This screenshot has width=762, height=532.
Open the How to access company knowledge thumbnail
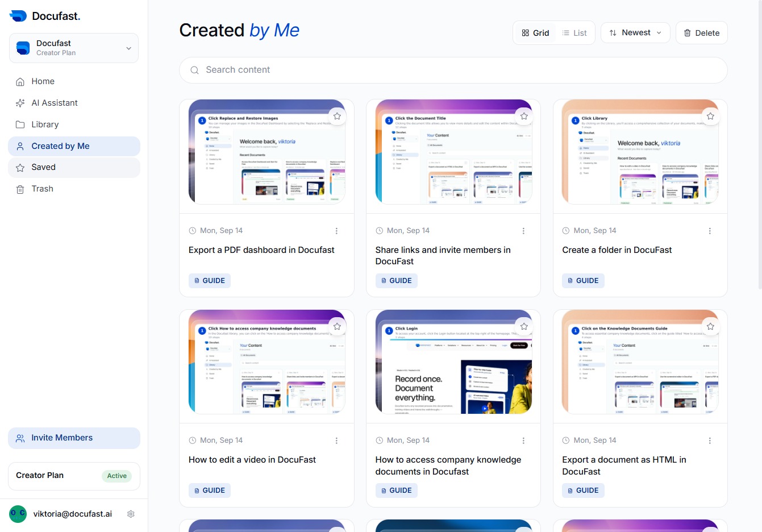tap(453, 362)
